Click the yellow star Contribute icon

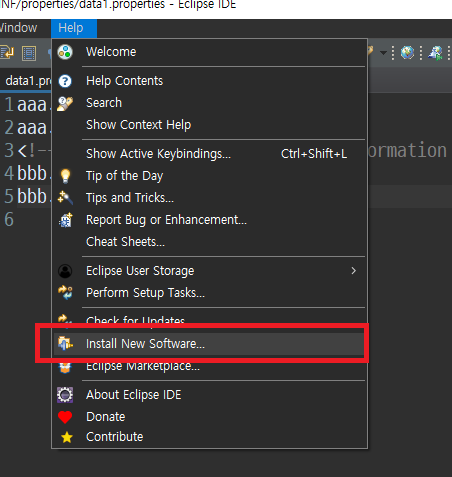tap(67, 437)
